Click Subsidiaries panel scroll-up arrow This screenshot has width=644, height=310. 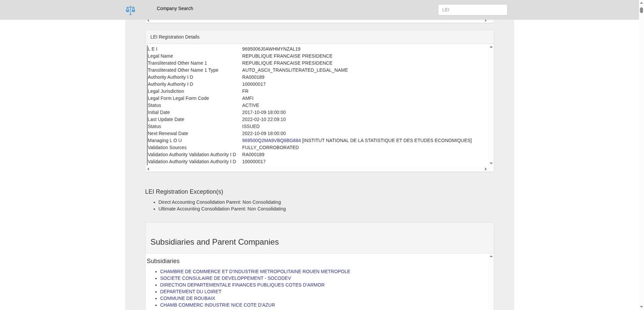click(x=491, y=256)
